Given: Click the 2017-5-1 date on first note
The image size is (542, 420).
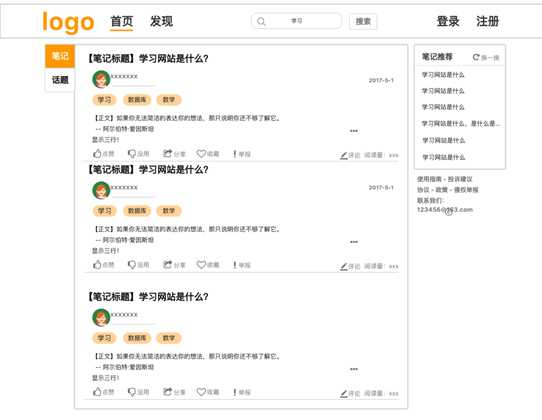Looking at the screenshot, I should click(x=381, y=80).
